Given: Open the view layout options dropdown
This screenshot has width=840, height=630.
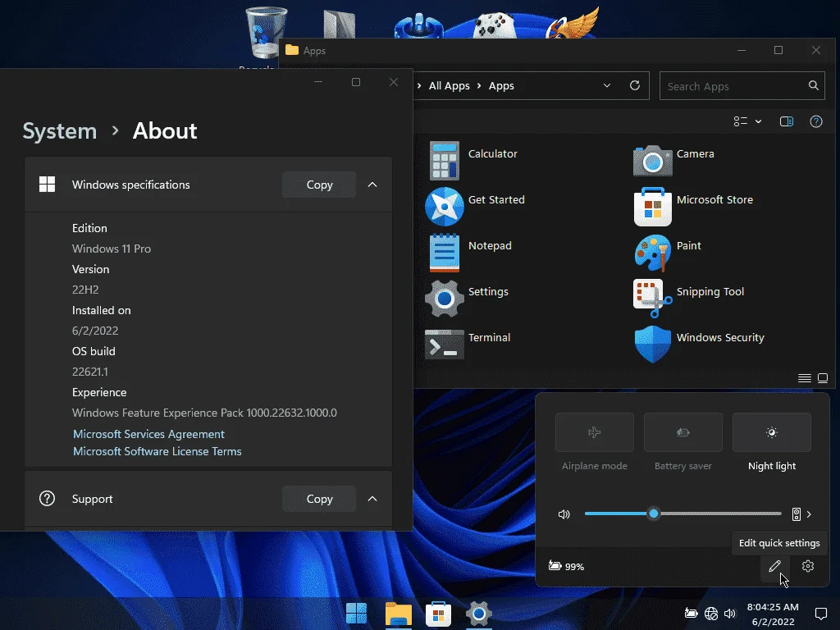Looking at the screenshot, I should click(x=747, y=121).
